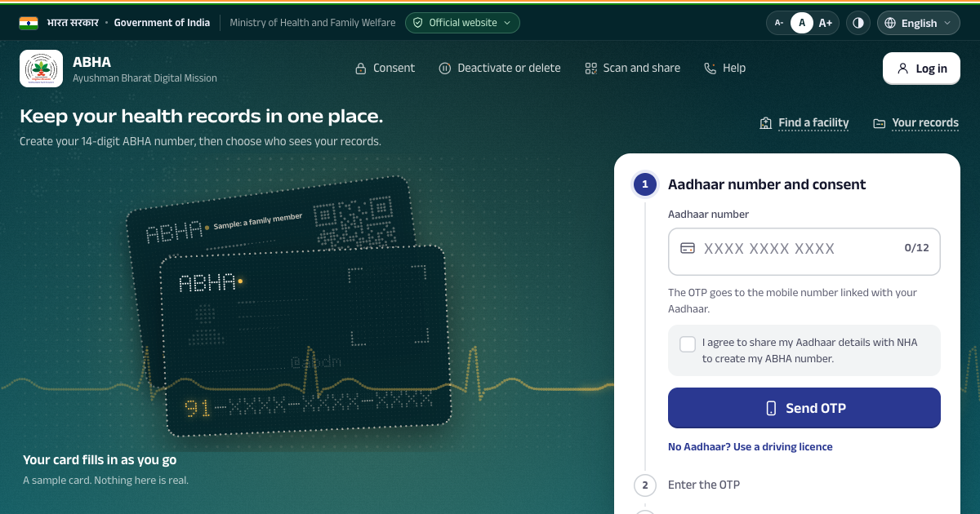Focus the Aadhaar number input field

804,251
